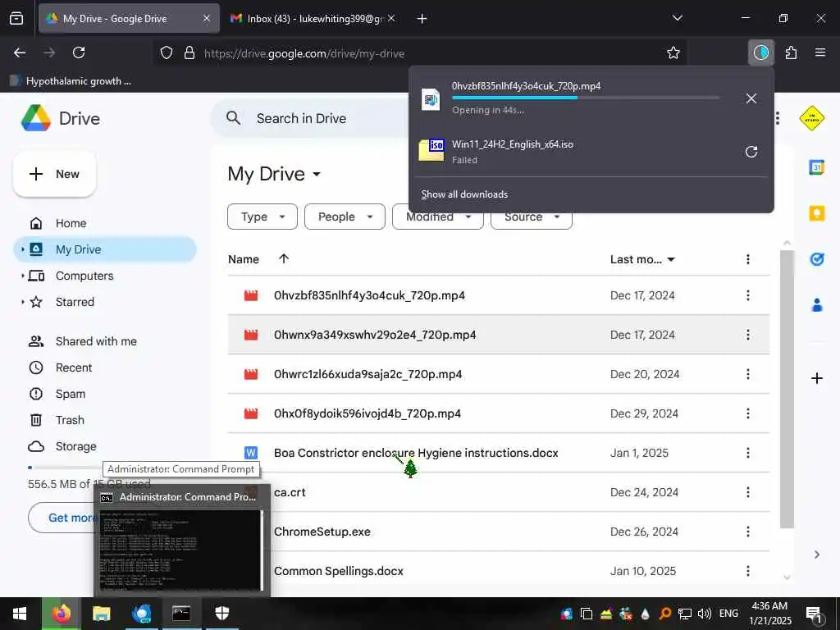840x630 pixels.
Task: Open the Windows Start menu
Action: pyautogui.click(x=20, y=614)
